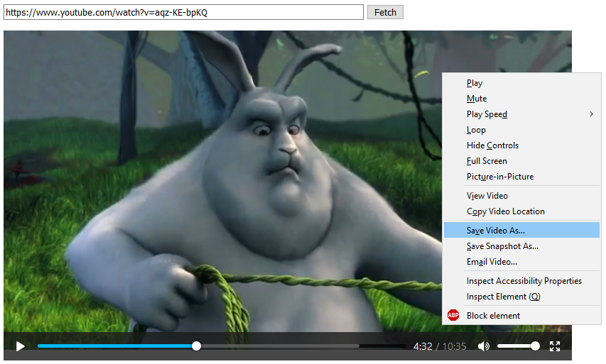Click the Fetch button
606x364 pixels.
click(x=385, y=12)
